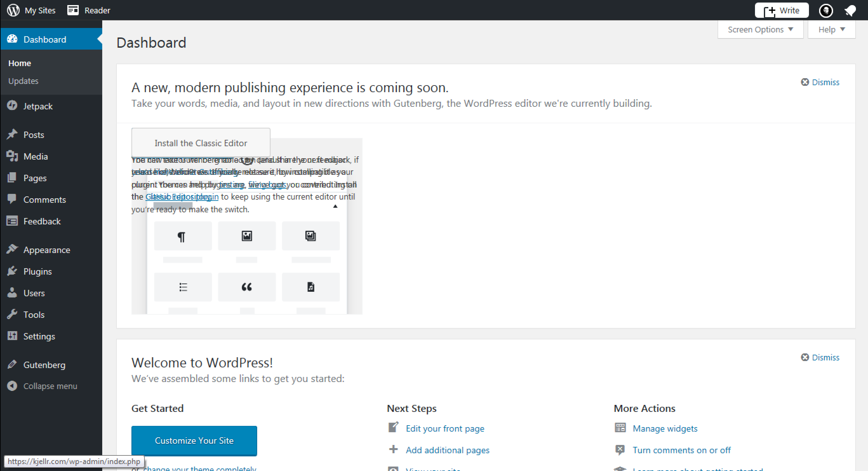Click the Jetpack sidebar icon
Screen dimensions: 868x471
pos(12,106)
